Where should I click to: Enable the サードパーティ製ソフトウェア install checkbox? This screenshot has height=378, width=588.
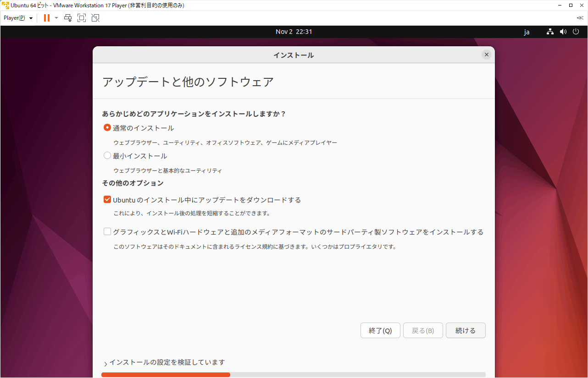107,232
